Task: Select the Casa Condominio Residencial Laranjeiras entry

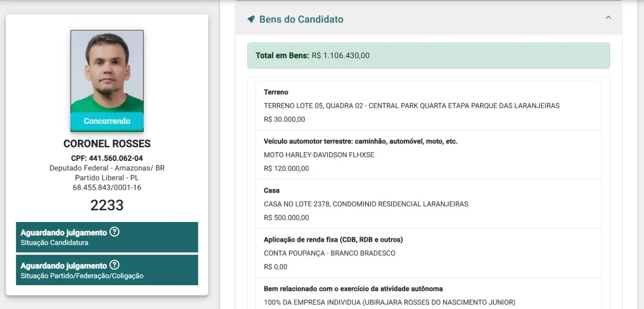Action: click(x=429, y=204)
